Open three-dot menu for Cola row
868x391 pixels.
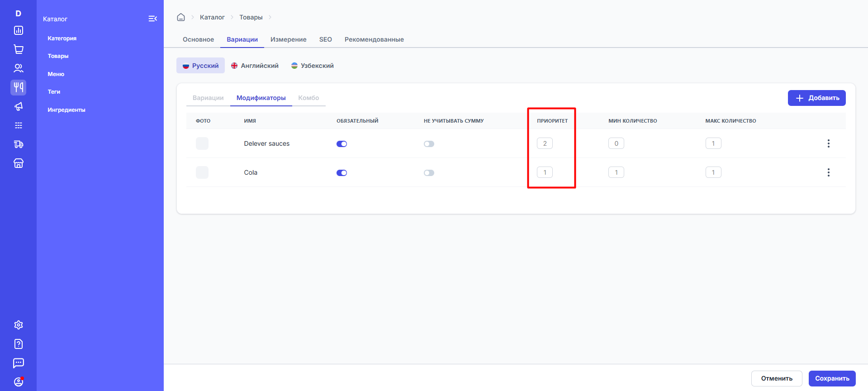(x=828, y=172)
